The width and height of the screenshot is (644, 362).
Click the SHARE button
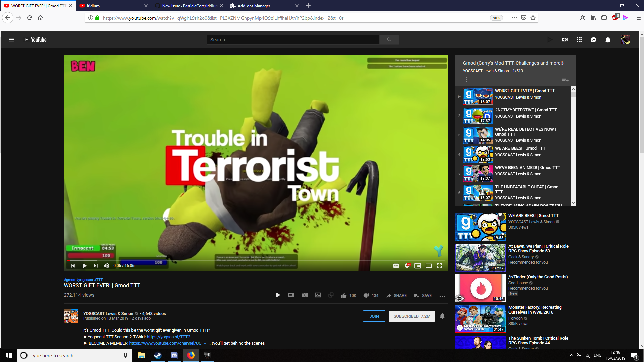point(396,296)
